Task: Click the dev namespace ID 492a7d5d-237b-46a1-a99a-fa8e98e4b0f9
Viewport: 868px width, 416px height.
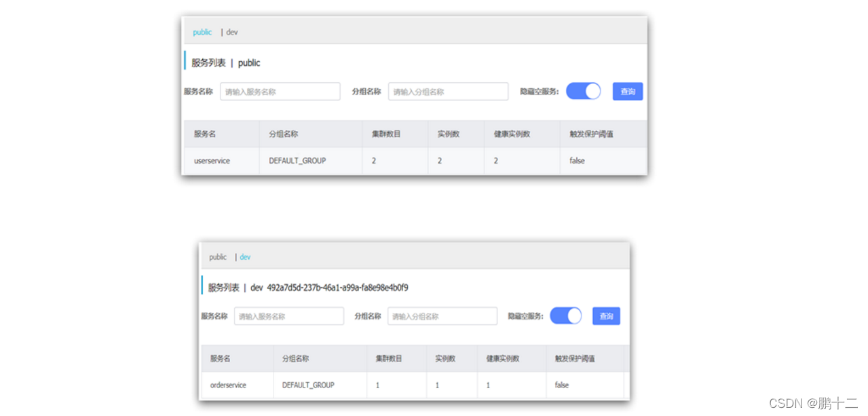Action: coord(338,288)
